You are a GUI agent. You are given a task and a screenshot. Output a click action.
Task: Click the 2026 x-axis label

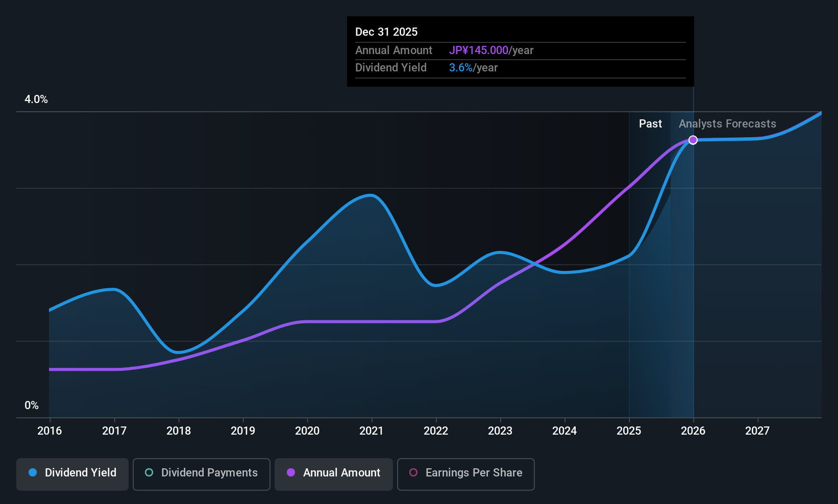[x=693, y=431]
